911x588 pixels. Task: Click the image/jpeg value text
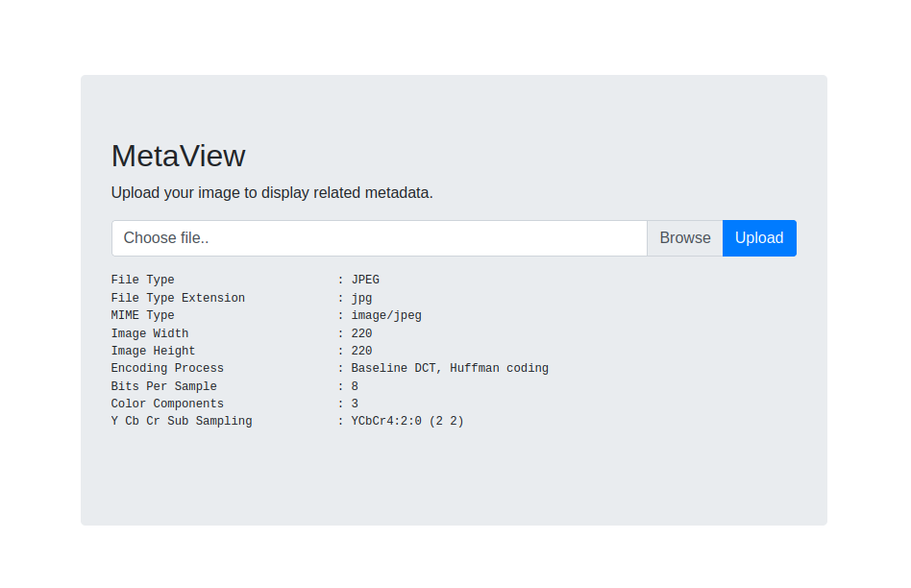(386, 315)
